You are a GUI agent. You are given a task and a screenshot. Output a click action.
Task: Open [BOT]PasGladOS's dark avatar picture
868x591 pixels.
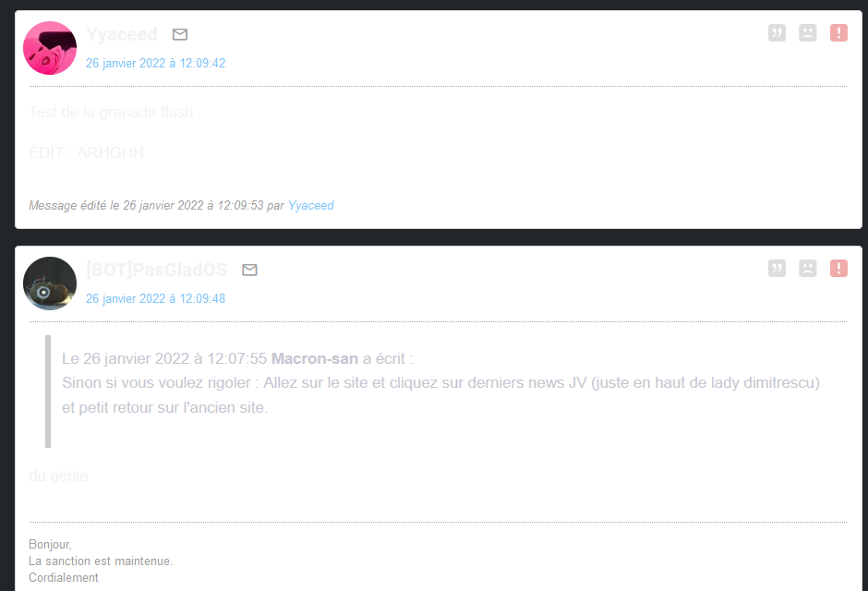[x=50, y=283]
